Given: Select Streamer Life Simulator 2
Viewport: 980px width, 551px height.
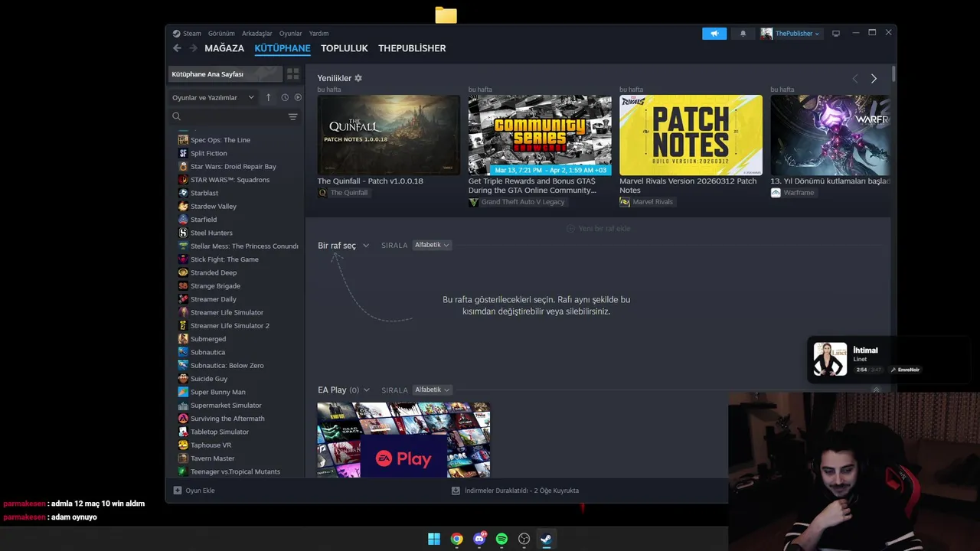Looking at the screenshot, I should click(x=230, y=326).
